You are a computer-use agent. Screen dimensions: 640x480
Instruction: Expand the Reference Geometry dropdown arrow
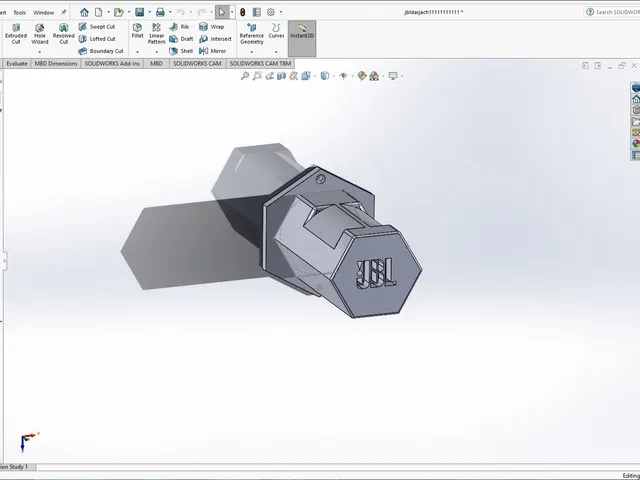click(x=251, y=52)
